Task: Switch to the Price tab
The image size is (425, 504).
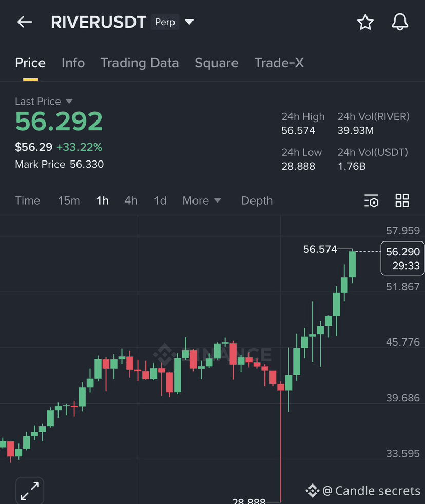Action: click(30, 63)
